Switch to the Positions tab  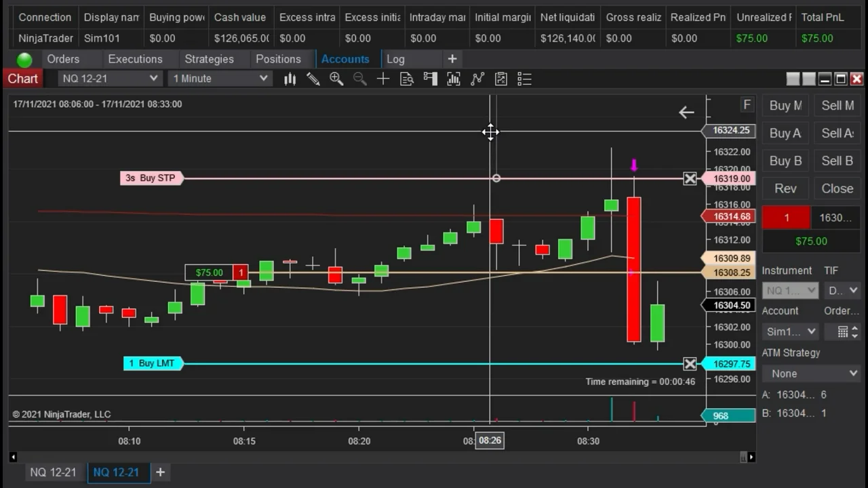click(x=278, y=59)
